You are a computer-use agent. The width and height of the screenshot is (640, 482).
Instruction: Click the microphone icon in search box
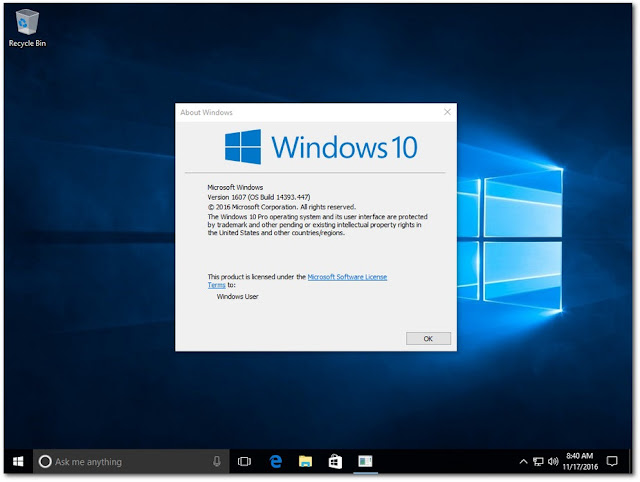(x=217, y=462)
